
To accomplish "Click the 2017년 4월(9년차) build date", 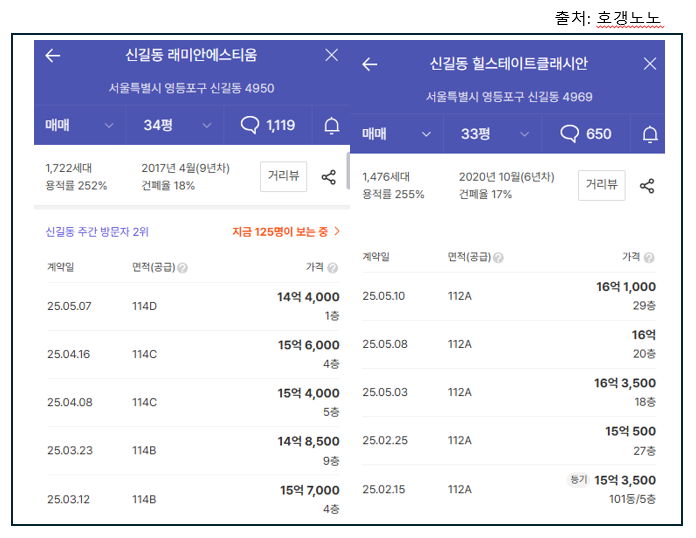I will (186, 168).
